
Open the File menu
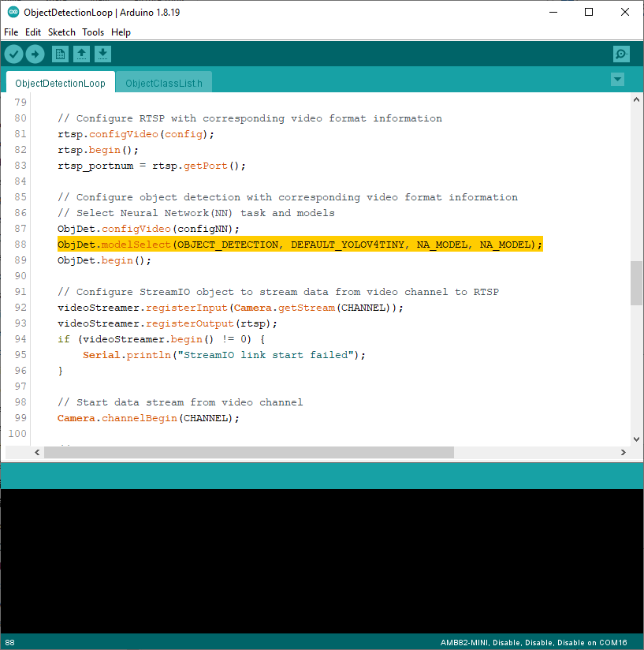pyautogui.click(x=11, y=32)
